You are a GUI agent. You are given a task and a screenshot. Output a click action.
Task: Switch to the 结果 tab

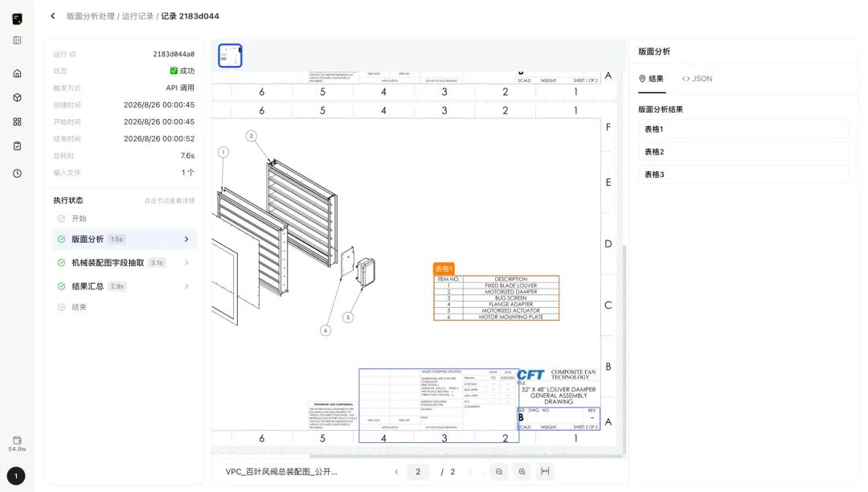coord(652,79)
